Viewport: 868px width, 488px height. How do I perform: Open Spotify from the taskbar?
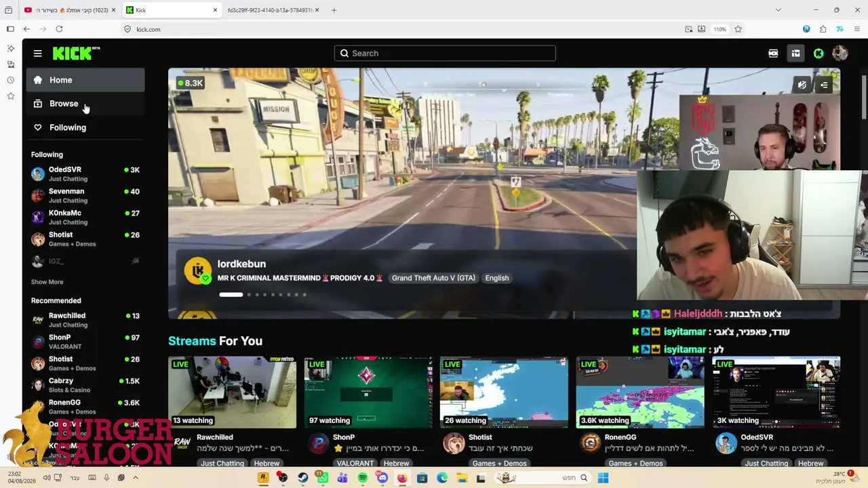pos(362,478)
